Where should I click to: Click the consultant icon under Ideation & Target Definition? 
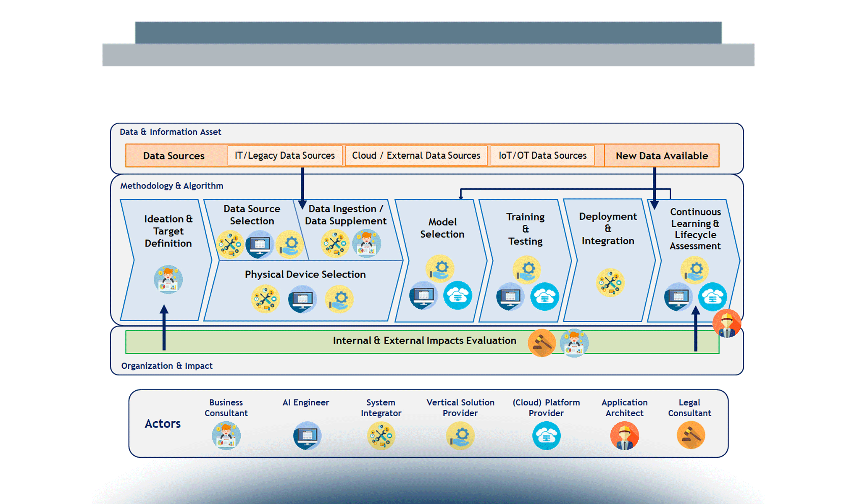(x=168, y=279)
